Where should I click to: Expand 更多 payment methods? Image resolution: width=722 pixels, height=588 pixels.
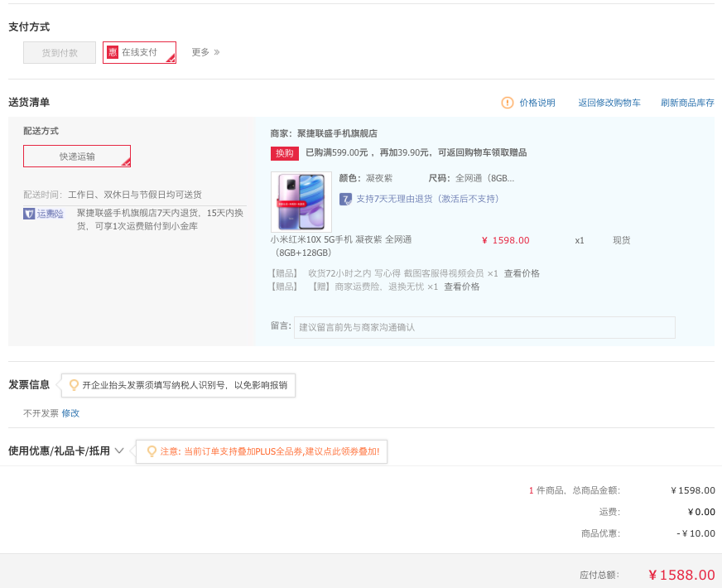[205, 52]
